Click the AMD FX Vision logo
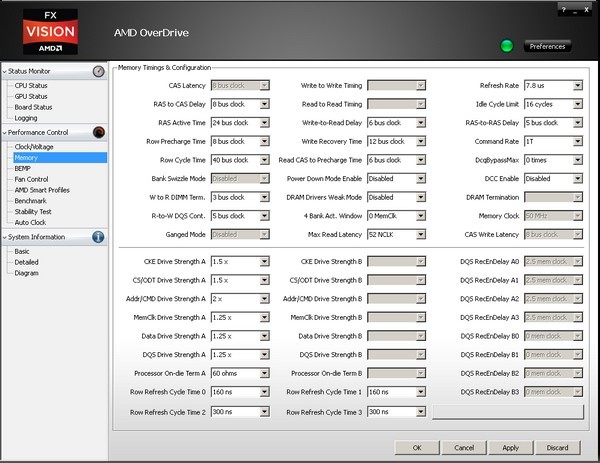The image size is (600, 463). [x=50, y=32]
